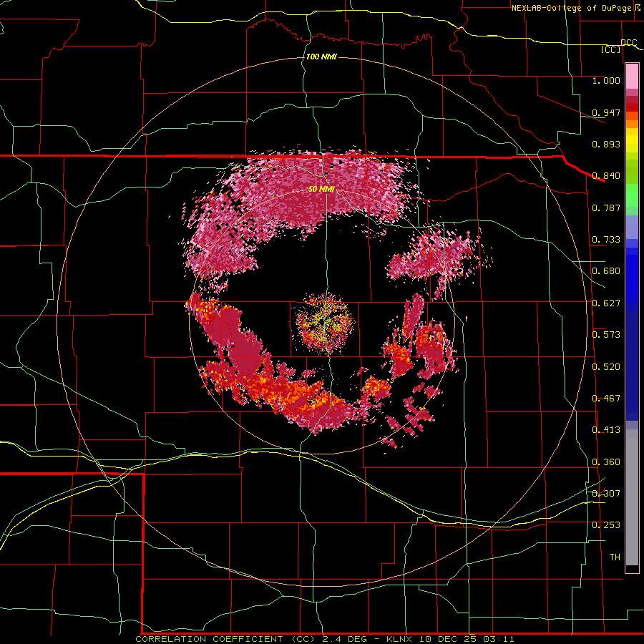The image size is (644, 644).
Task: Click the 100 NMI range ring label
Action: 321,57
